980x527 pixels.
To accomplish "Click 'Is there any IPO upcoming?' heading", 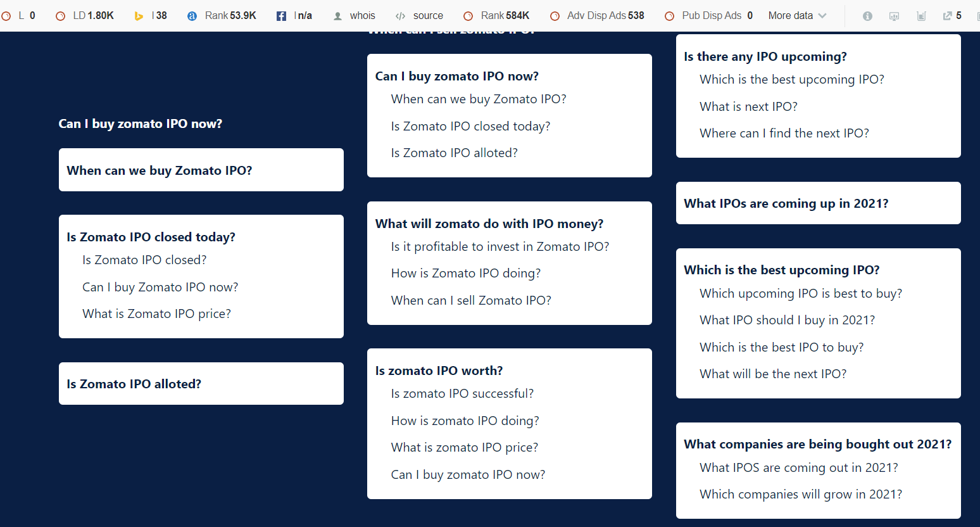I will tap(765, 56).
